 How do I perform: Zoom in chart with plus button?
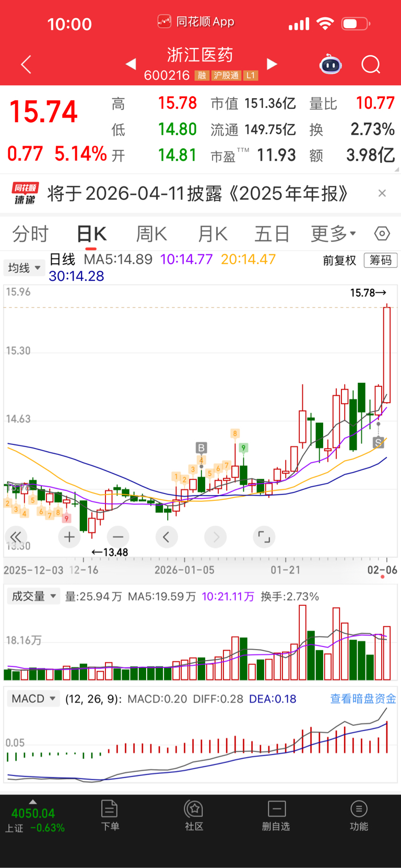(69, 537)
